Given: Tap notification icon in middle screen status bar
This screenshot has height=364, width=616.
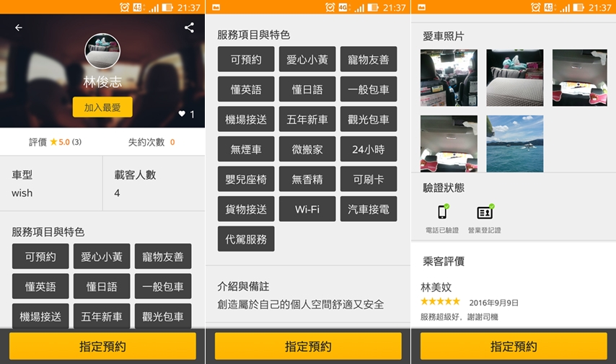Looking at the screenshot, I should pyautogui.click(x=216, y=7).
